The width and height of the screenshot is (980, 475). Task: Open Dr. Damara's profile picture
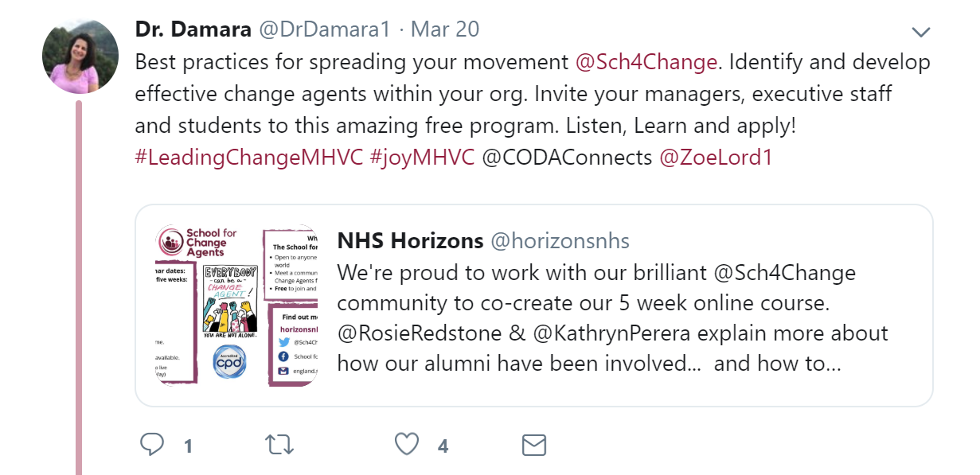tap(80, 56)
